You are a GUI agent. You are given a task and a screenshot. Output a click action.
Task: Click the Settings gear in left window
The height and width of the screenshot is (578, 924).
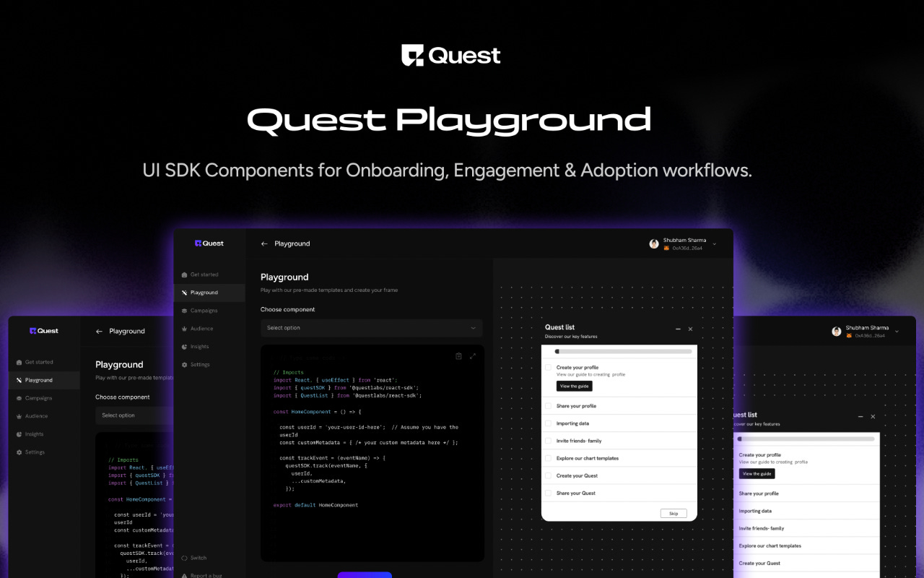[x=19, y=452]
